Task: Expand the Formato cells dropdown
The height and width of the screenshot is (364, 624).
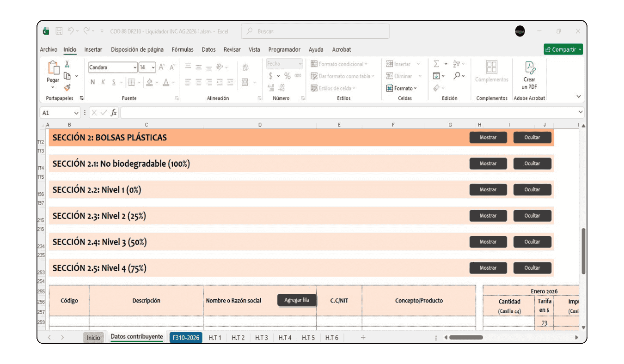Action: [x=402, y=88]
